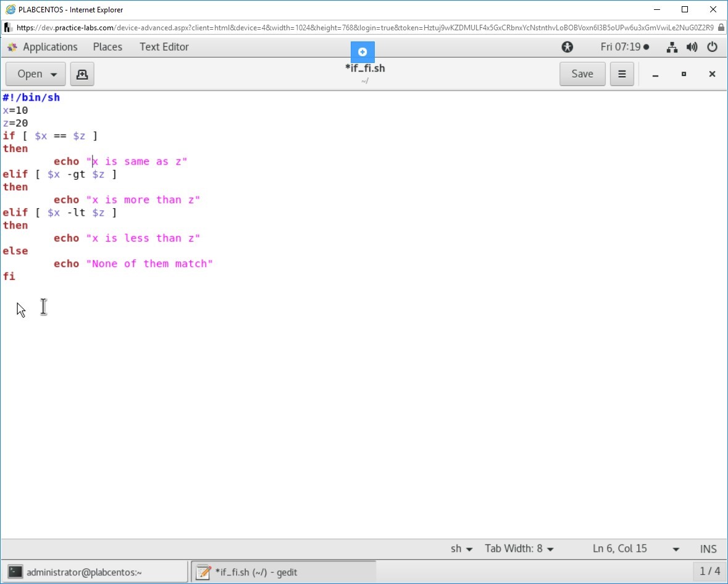
Task: Click the blue remote toolbar pin icon
Action: [362, 52]
